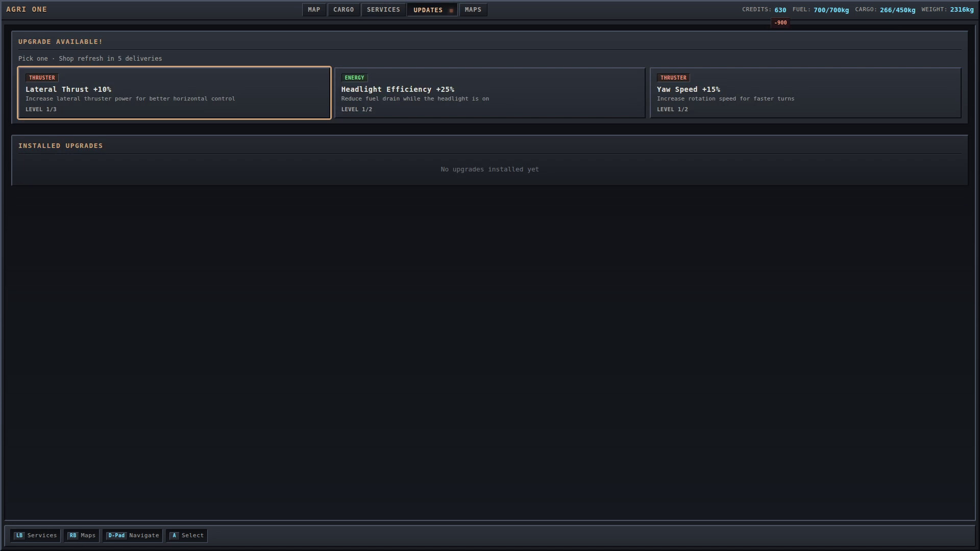The image size is (980, 551).
Task: Switch to the MAPS tab
Action: (472, 9)
